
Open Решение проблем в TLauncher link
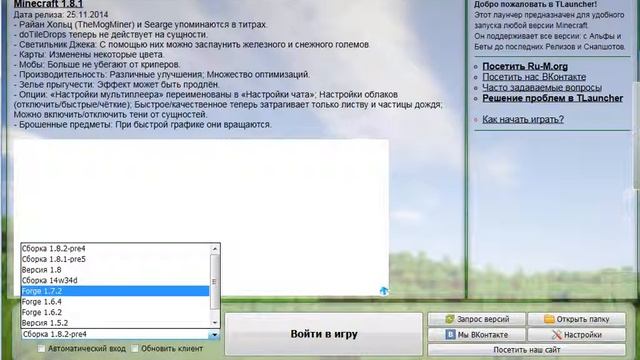[553, 98]
